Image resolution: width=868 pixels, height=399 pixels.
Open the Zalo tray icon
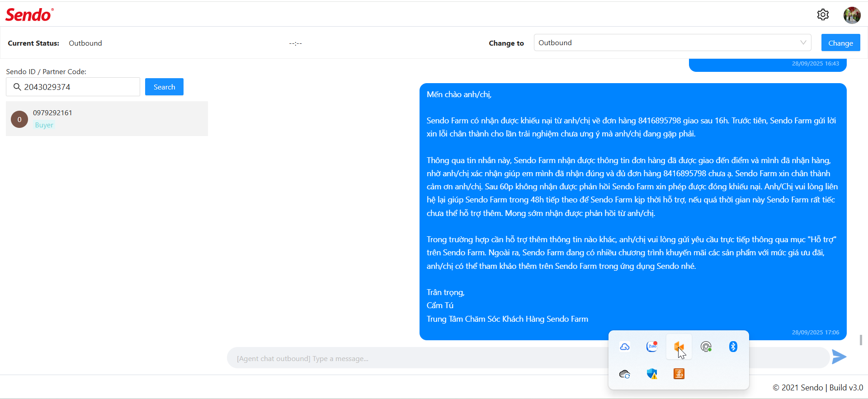pyautogui.click(x=652, y=347)
